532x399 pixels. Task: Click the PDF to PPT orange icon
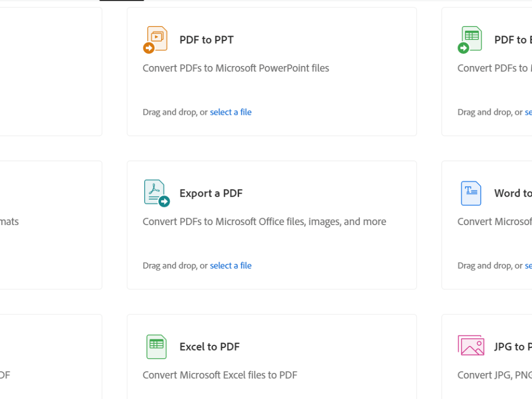coord(155,40)
